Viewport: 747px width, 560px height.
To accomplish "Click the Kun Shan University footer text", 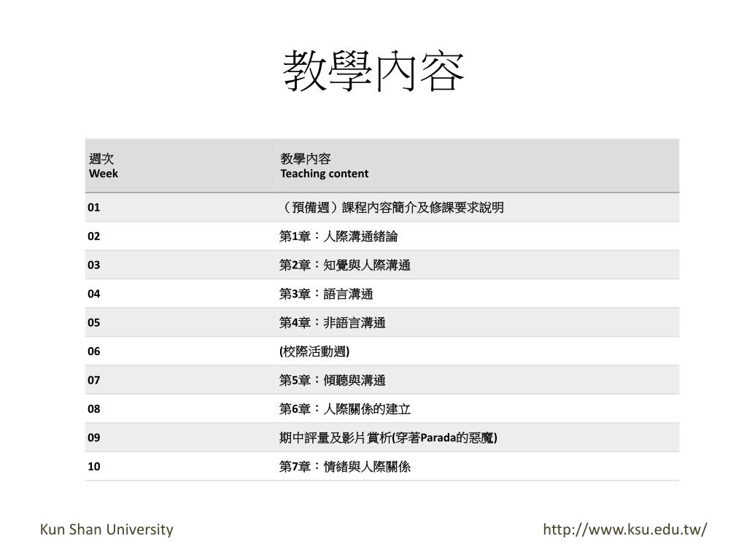I will tap(107, 529).
